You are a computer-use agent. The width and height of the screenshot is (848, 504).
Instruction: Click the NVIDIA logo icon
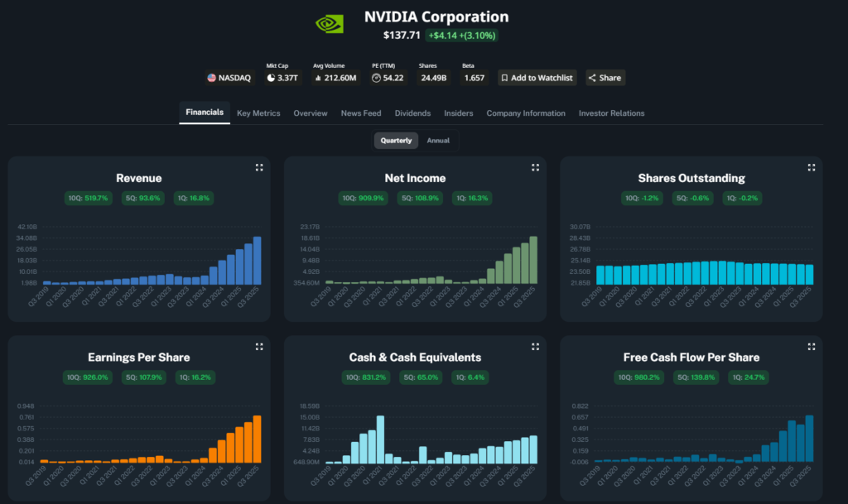tap(330, 24)
